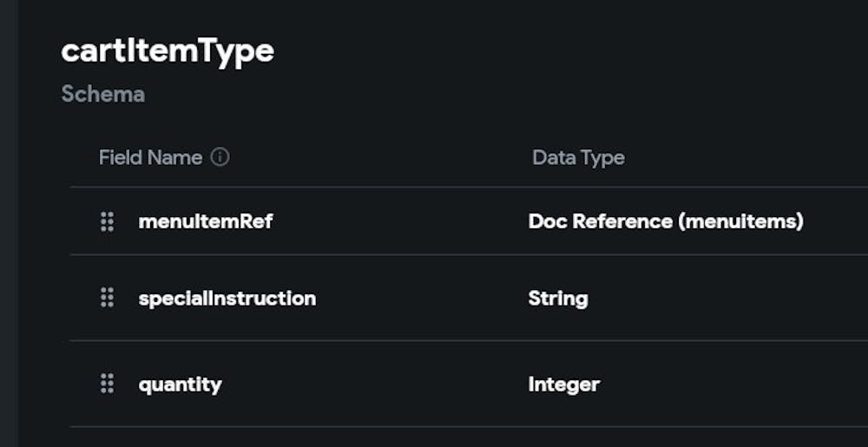Click the cartItemType title heading
This screenshot has height=447, width=868.
pyautogui.click(x=168, y=52)
